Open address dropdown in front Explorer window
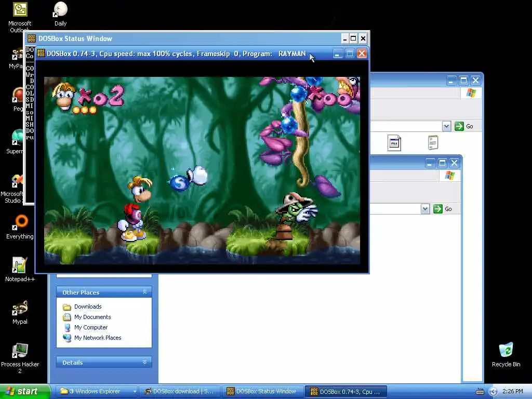Image resolution: width=532 pixels, height=399 pixels. (x=425, y=209)
